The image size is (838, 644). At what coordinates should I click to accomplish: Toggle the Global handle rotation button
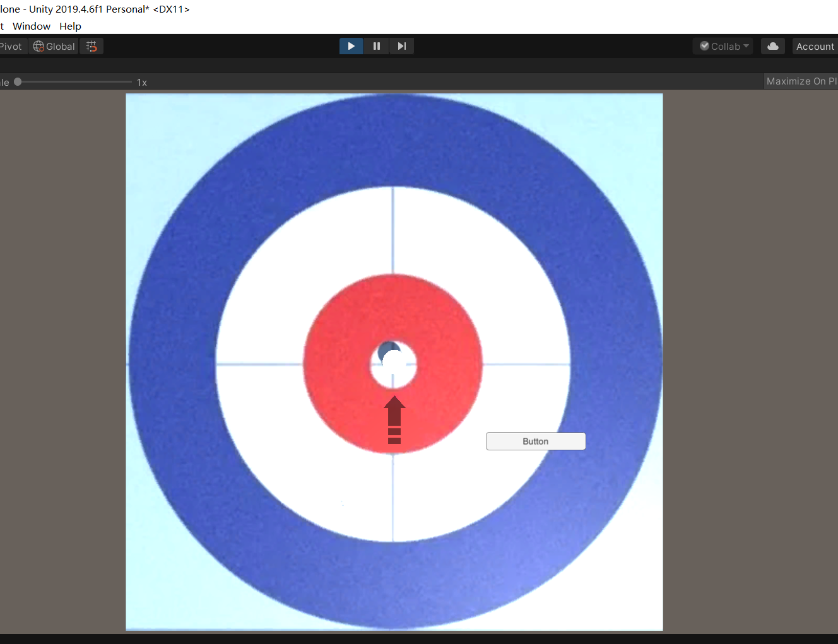54,46
